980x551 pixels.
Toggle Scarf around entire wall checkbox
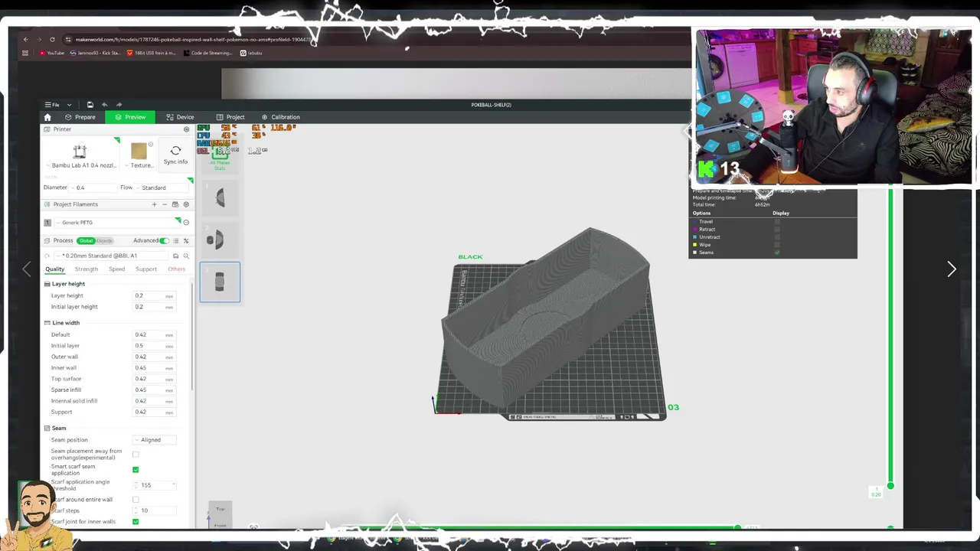tap(136, 500)
